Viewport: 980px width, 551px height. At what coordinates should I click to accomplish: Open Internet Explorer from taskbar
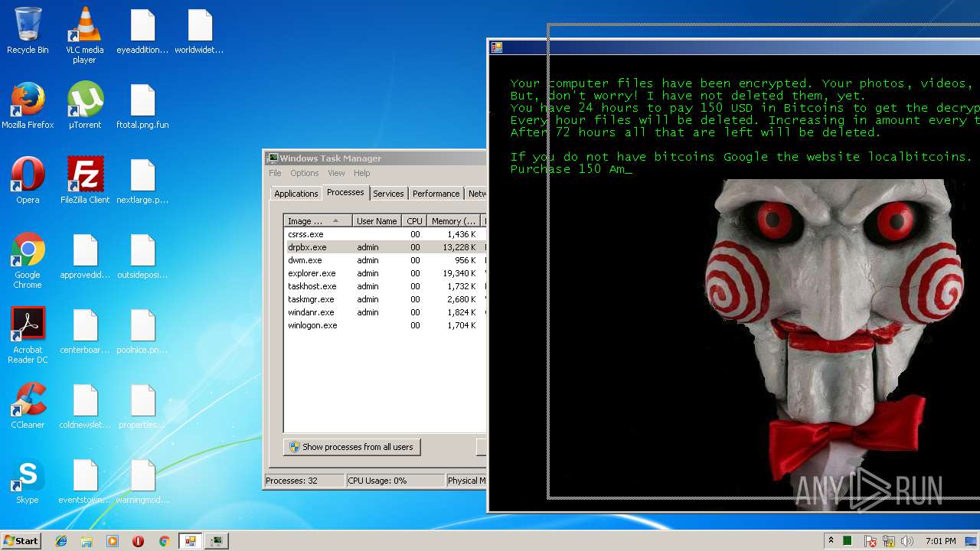61,541
